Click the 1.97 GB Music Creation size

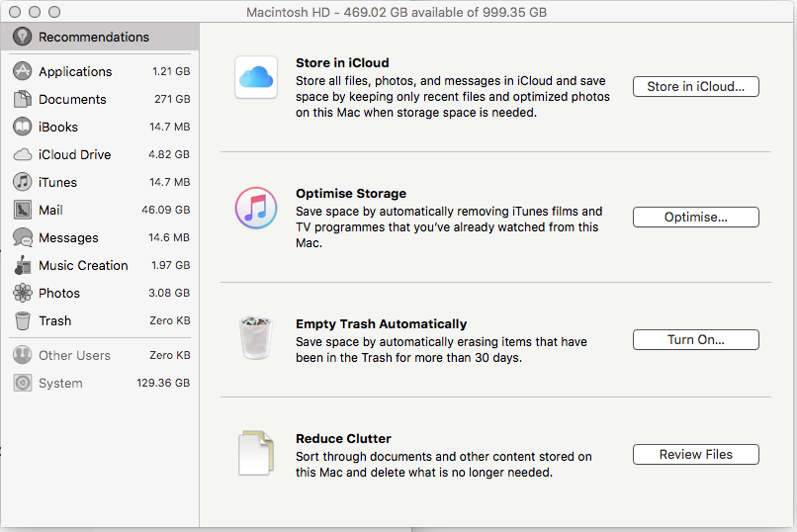pyautogui.click(x=171, y=265)
